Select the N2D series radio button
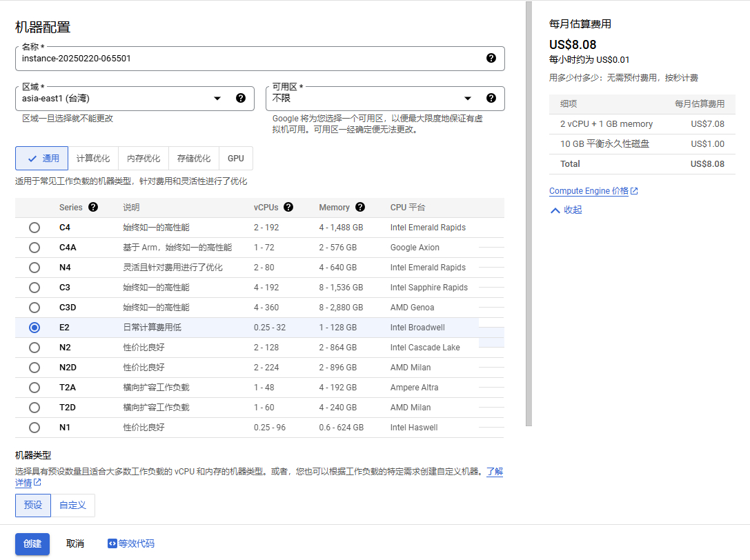Screen dimensions: 750x560 click(34, 368)
